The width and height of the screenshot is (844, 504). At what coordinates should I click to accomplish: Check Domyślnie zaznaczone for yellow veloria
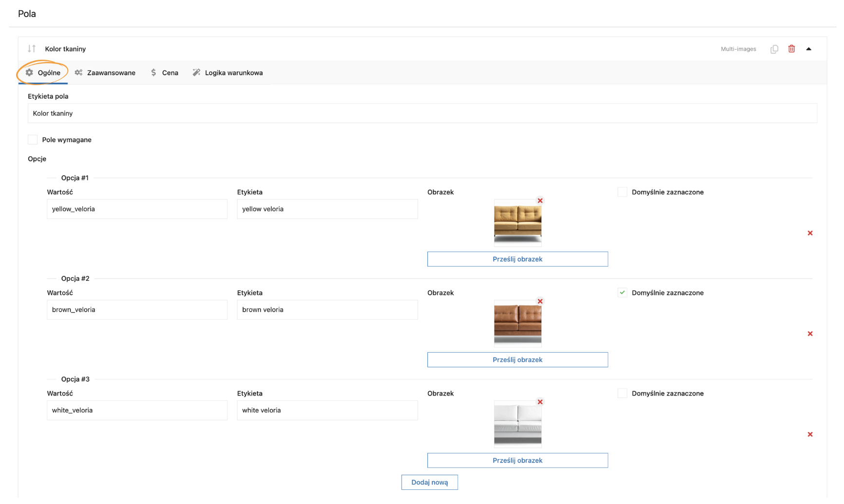point(622,192)
